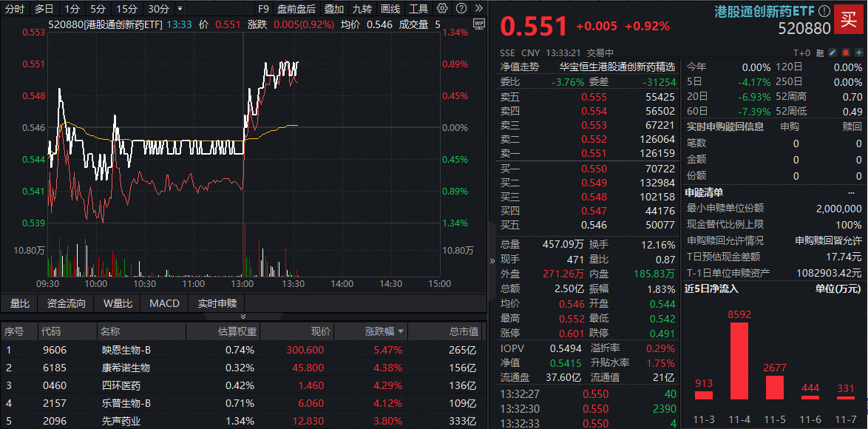
Task: Open 申赎清单 more options ellipsis
Action: [851, 192]
